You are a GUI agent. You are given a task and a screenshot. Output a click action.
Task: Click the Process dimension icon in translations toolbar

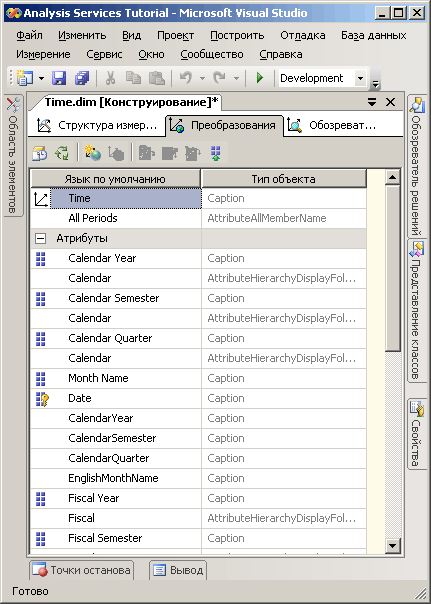pyautogui.click(x=39, y=153)
